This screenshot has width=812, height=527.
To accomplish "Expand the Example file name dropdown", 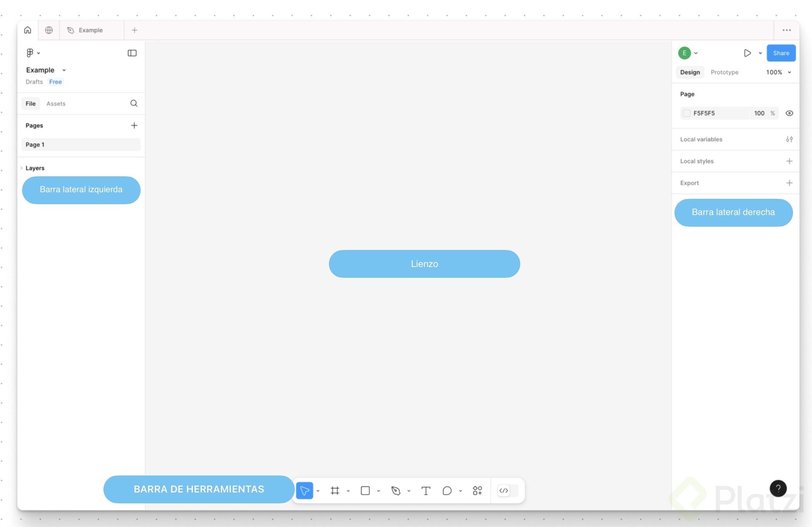I will tap(64, 70).
